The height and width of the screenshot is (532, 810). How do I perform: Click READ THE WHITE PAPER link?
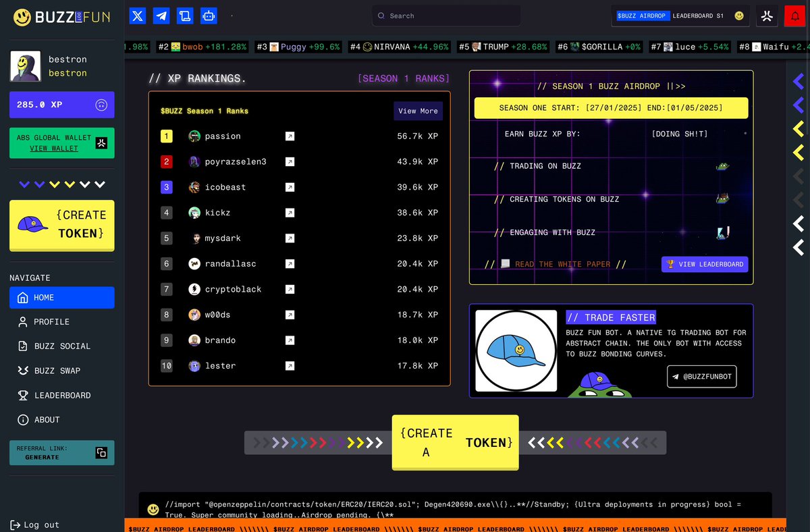563,264
